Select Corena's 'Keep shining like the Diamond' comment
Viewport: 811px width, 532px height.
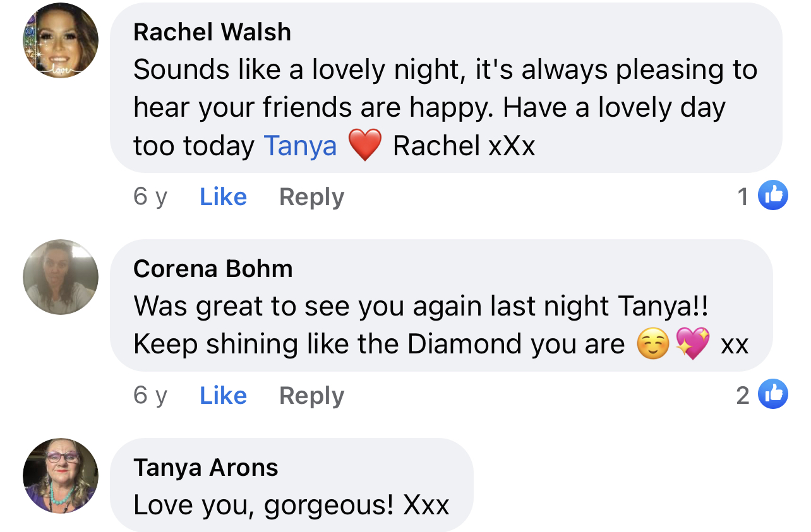point(442,305)
